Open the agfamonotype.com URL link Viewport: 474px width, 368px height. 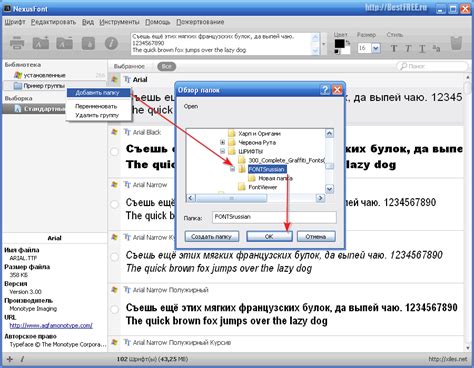[51, 325]
